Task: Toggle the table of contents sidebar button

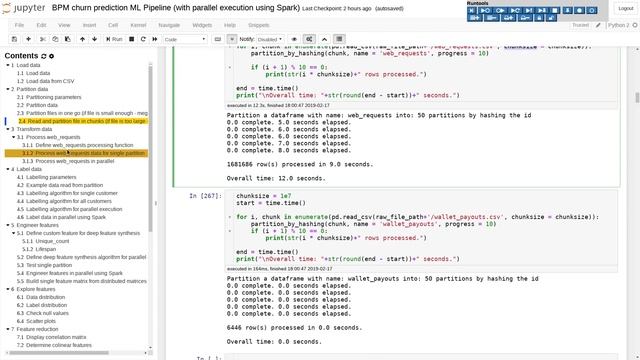Action: pos(339,39)
